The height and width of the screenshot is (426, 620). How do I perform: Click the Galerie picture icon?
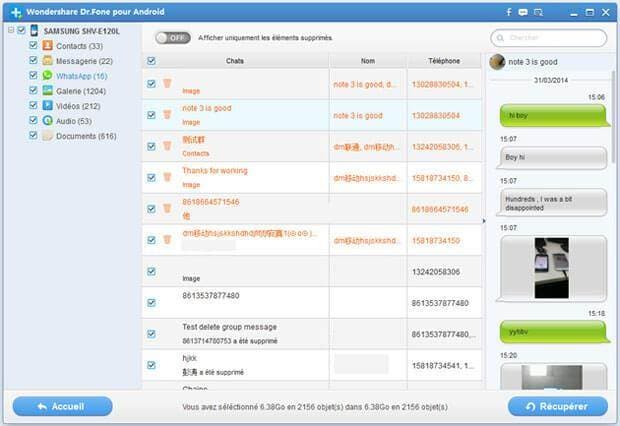(47, 91)
